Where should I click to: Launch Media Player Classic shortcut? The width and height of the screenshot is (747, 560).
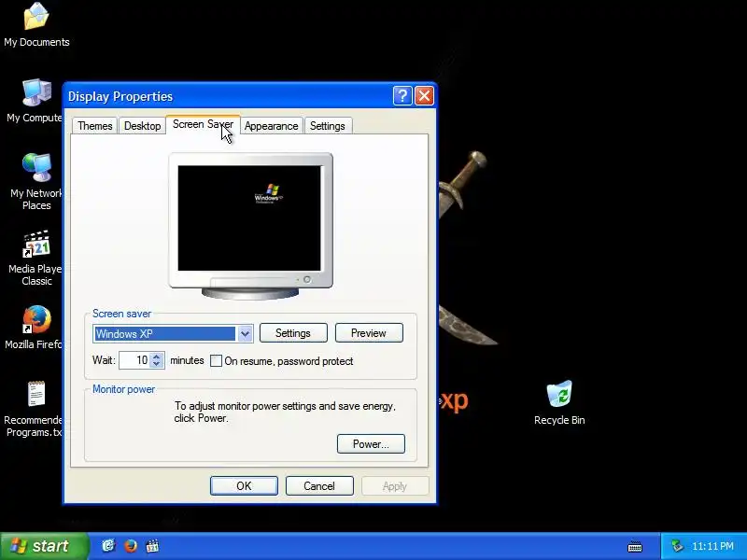click(36, 259)
